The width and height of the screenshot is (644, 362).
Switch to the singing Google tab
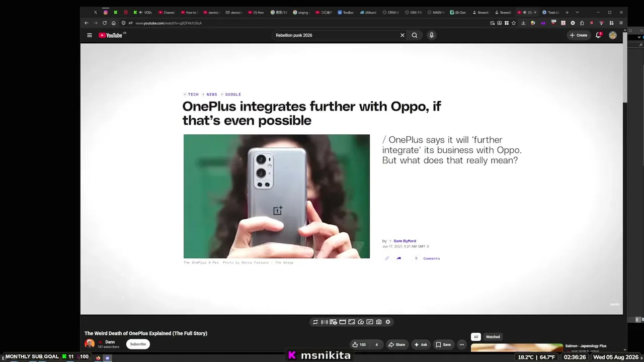coord(301,13)
